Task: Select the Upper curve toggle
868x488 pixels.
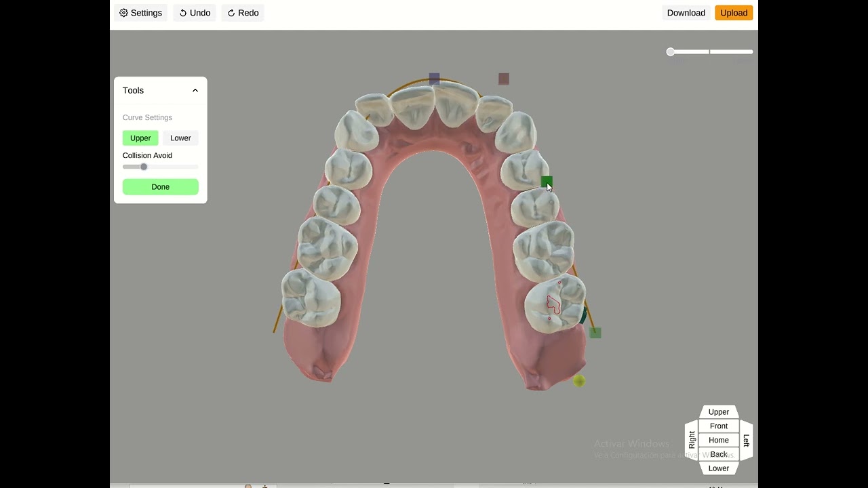Action: [140, 138]
